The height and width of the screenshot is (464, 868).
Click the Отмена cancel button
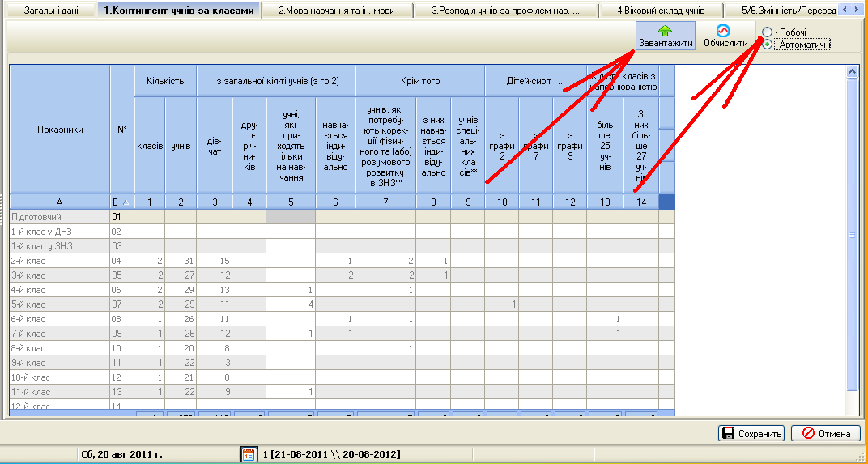[826, 433]
